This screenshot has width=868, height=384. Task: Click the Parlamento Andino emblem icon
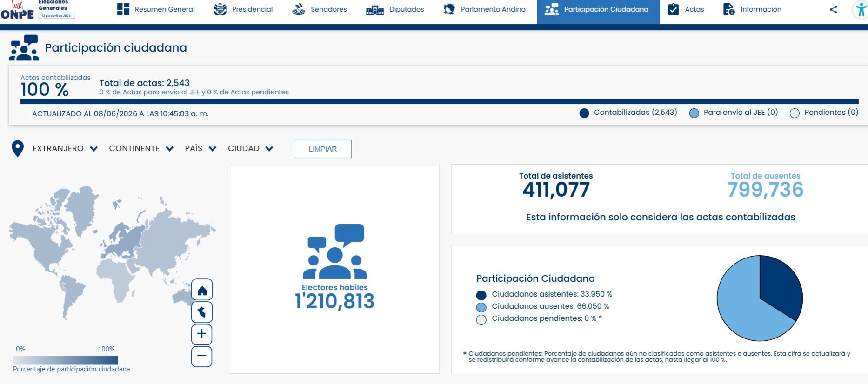(449, 9)
